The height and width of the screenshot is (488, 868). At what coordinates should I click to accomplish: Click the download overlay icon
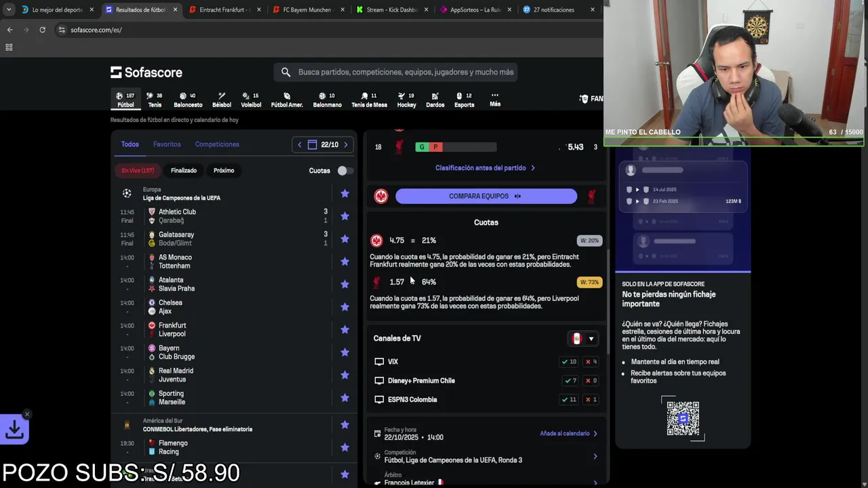tap(14, 429)
